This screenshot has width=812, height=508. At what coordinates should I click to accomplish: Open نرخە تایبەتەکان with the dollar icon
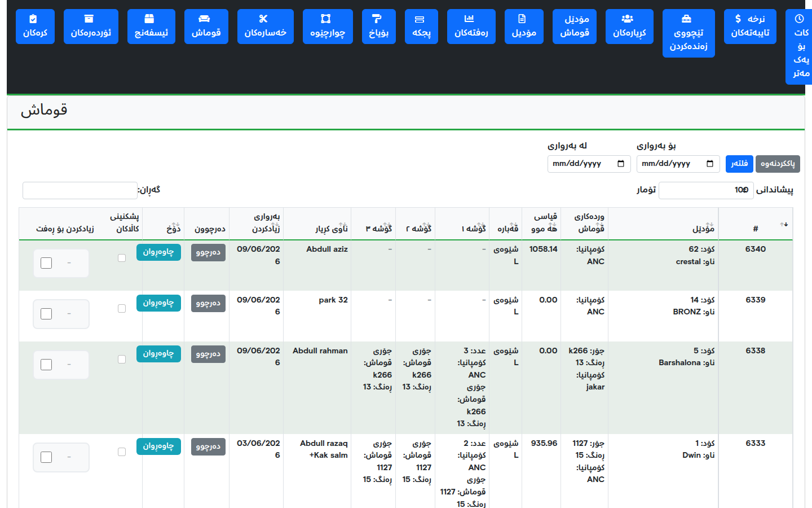(x=751, y=27)
